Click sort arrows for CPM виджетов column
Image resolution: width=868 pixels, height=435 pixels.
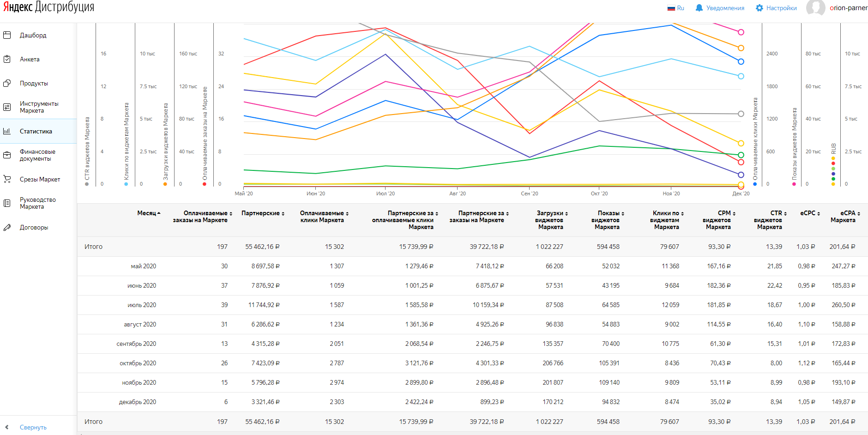pos(734,213)
